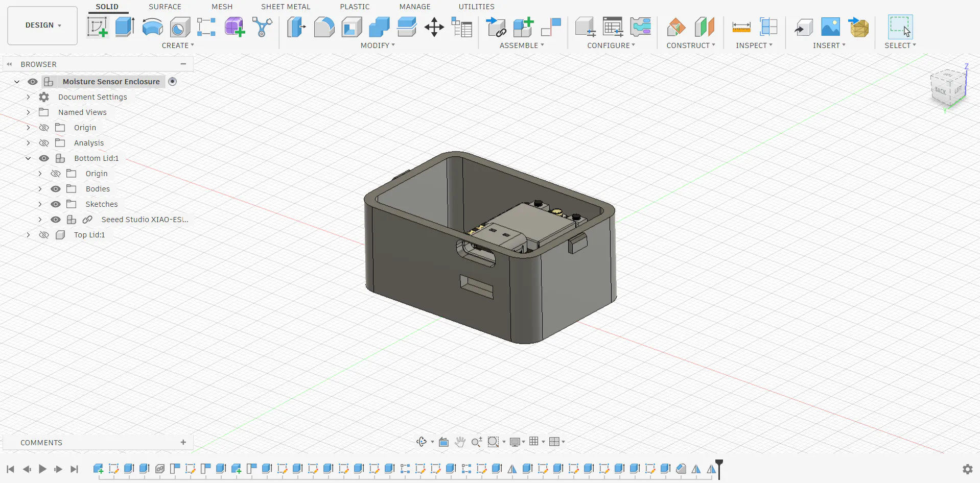Click the Insert Canvas image icon
980x483 pixels.
click(830, 27)
